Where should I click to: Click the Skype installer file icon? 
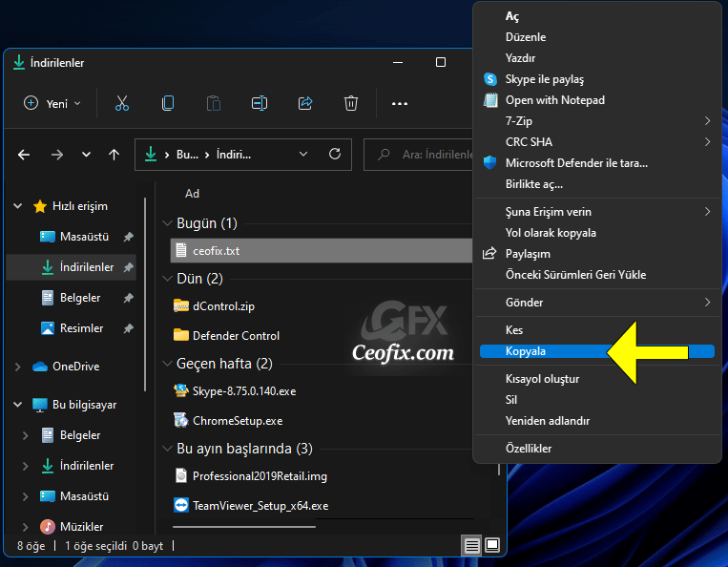[181, 390]
